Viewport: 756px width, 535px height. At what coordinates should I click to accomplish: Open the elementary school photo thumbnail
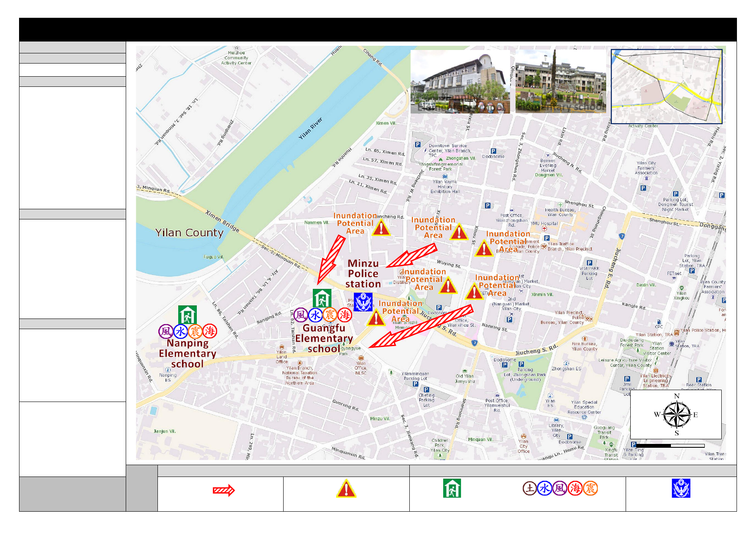(x=560, y=81)
